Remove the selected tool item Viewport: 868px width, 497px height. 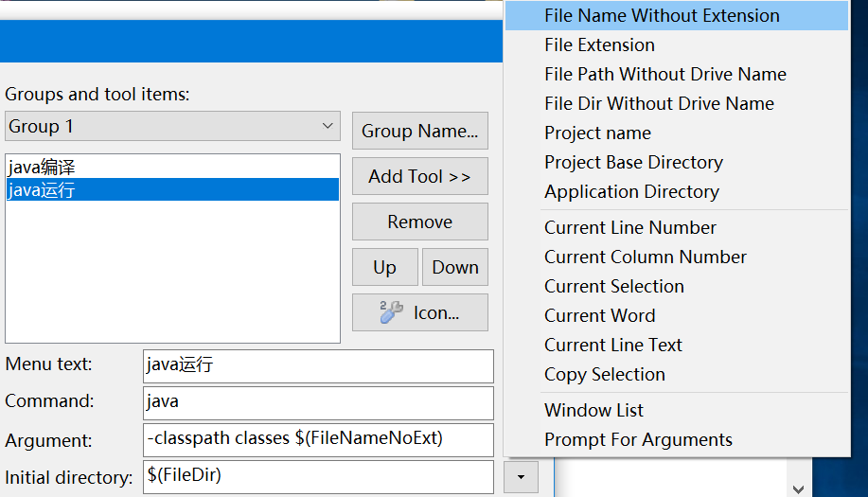click(x=419, y=222)
